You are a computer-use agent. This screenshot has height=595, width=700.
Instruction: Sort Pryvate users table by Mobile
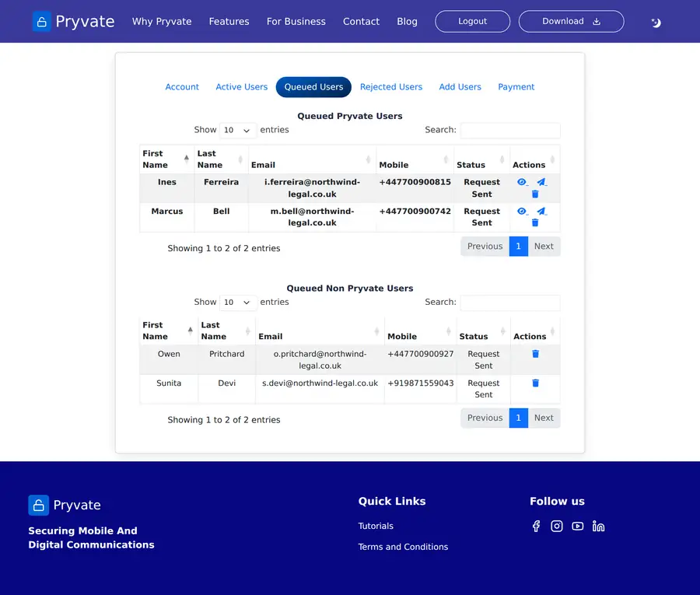tap(415, 159)
